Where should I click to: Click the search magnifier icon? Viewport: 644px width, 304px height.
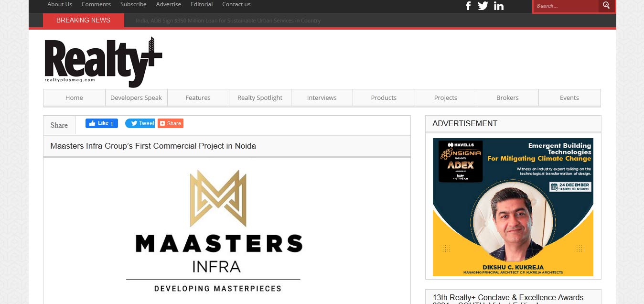tap(606, 6)
